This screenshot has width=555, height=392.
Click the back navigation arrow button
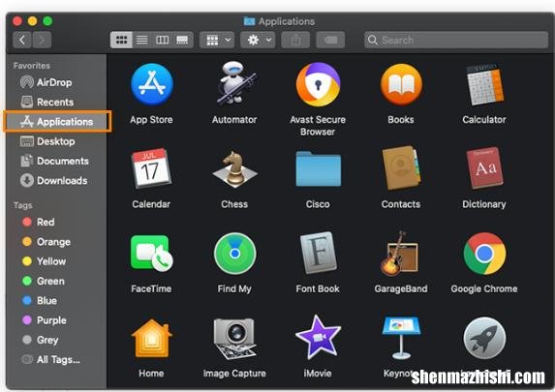pyautogui.click(x=22, y=40)
